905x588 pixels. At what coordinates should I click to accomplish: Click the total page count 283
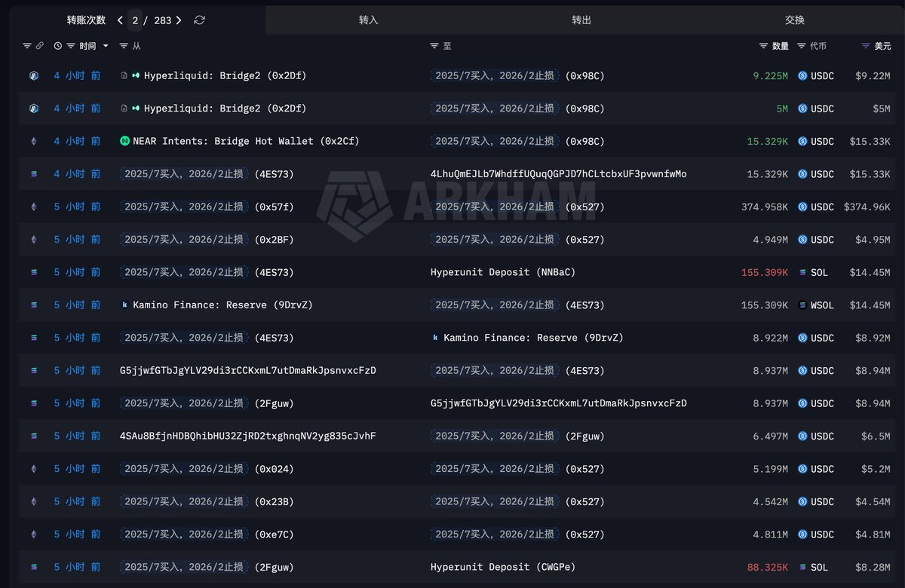pos(162,20)
